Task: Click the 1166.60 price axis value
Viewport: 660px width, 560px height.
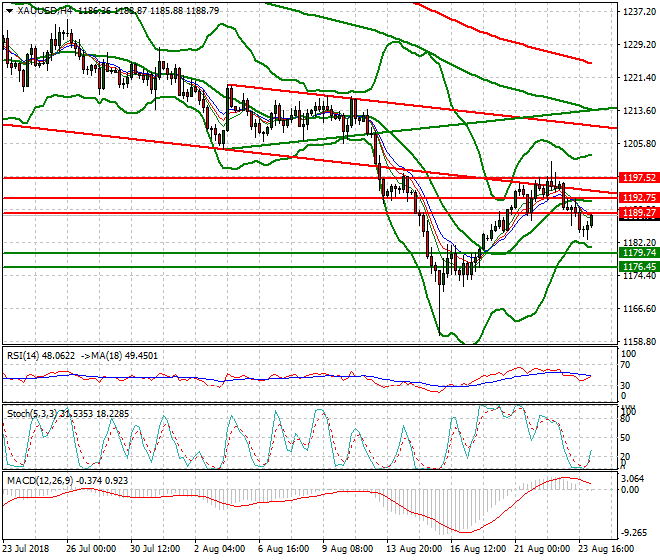Action: pyautogui.click(x=639, y=309)
